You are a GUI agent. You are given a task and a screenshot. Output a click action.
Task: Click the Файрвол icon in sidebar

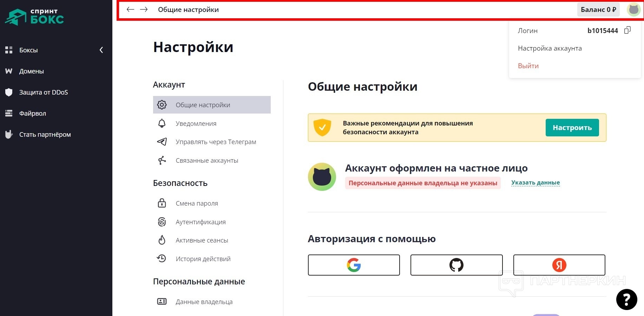pos(9,113)
